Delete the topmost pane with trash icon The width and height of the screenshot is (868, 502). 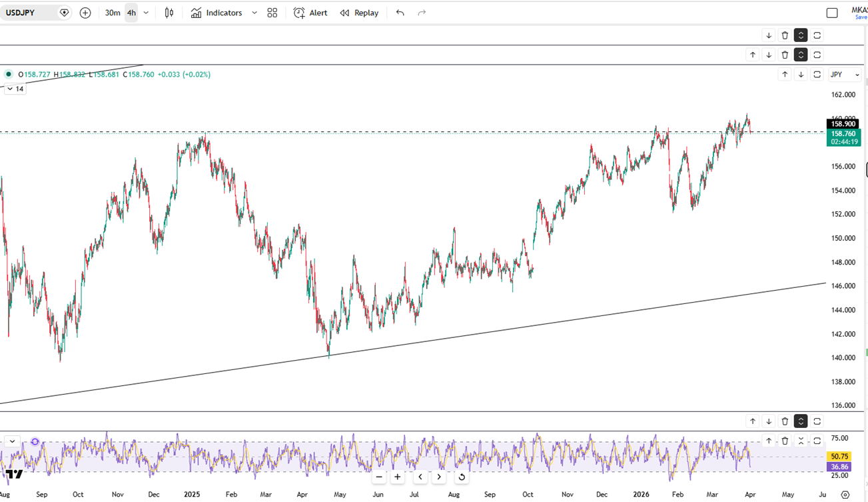click(x=785, y=35)
